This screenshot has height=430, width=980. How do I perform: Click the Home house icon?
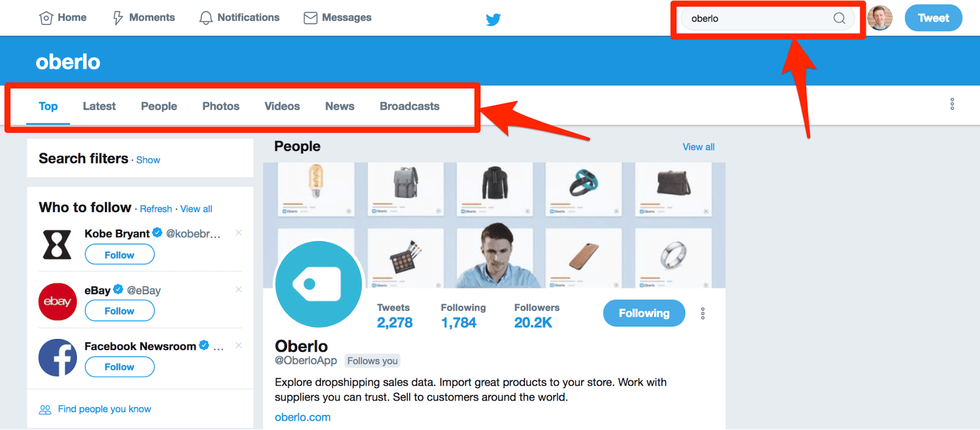tap(46, 18)
